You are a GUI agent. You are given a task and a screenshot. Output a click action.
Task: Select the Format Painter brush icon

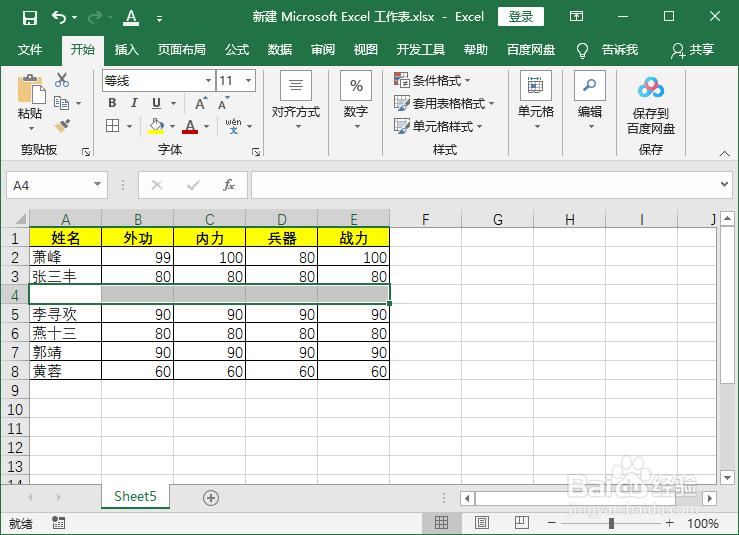pos(62,125)
